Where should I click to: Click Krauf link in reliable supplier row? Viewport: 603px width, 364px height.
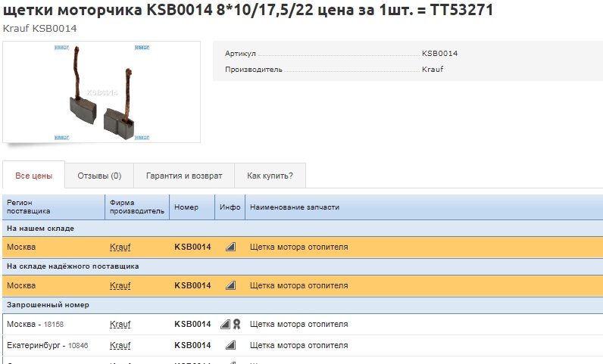click(x=120, y=285)
